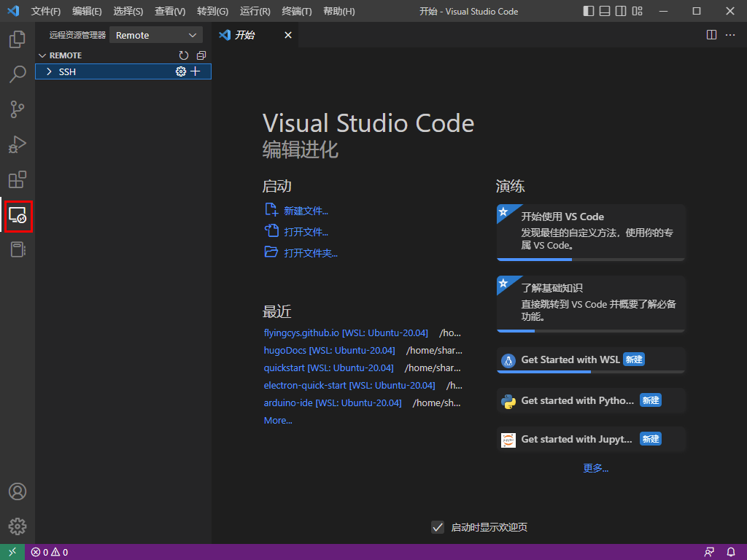Open the 终端(T) menu
This screenshot has height=560, width=747.
[x=296, y=11]
